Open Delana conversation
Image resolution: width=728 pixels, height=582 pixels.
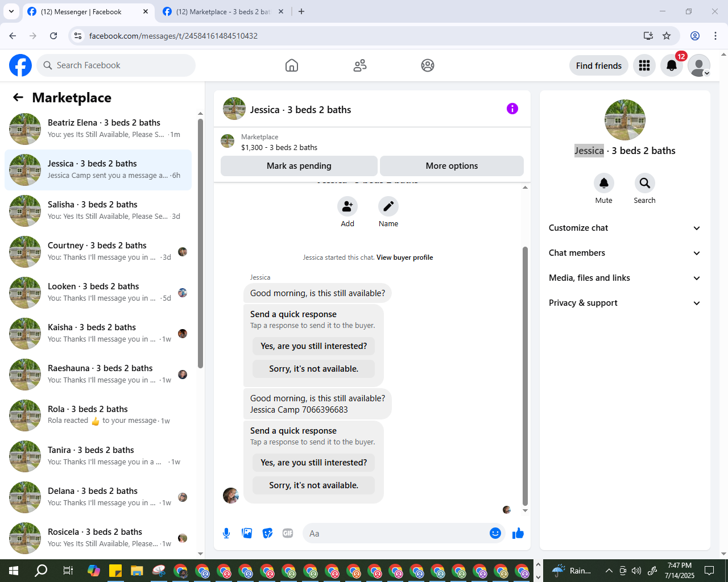click(x=98, y=497)
